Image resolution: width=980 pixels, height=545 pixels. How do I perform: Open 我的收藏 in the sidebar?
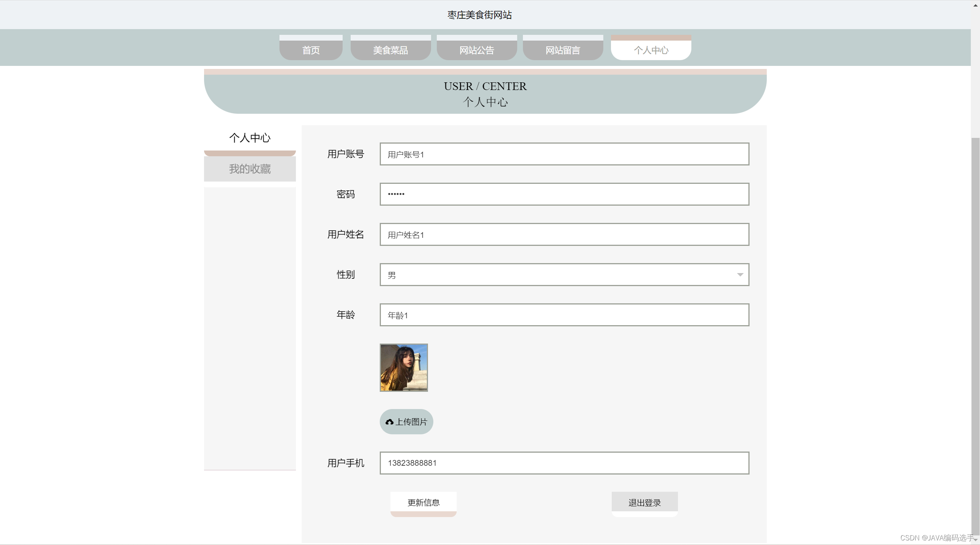250,169
